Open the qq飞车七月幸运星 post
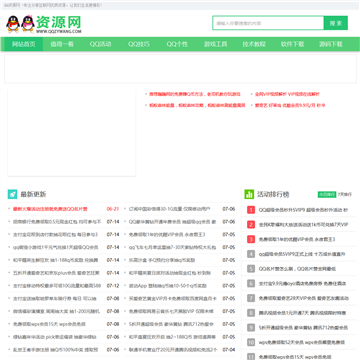 (172, 247)
